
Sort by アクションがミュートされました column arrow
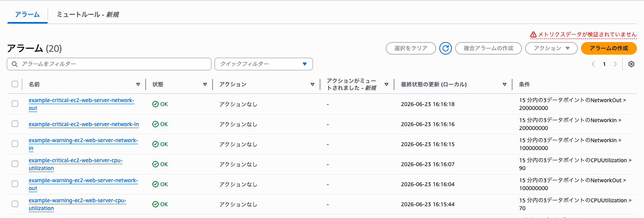[x=387, y=84]
